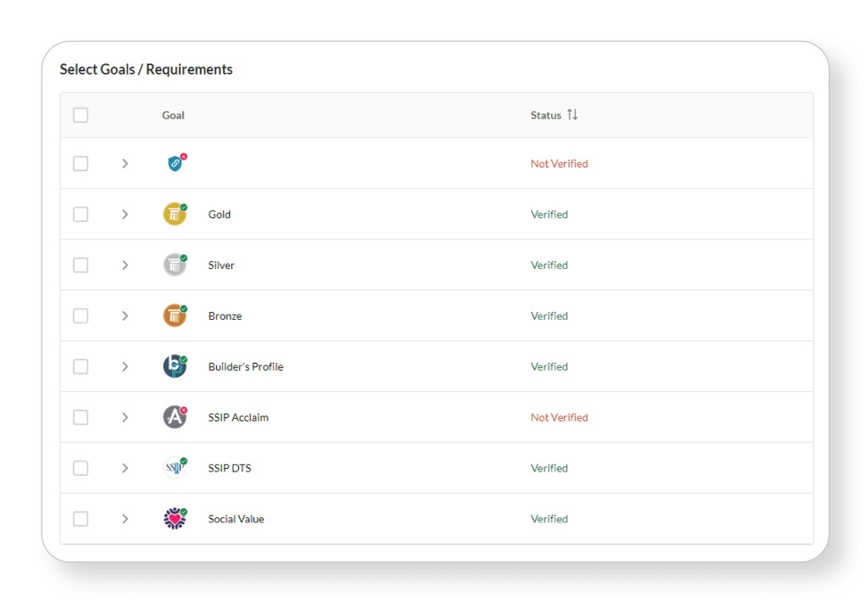
Task: Click the unnamed shield link goal icon
Action: pos(175,164)
